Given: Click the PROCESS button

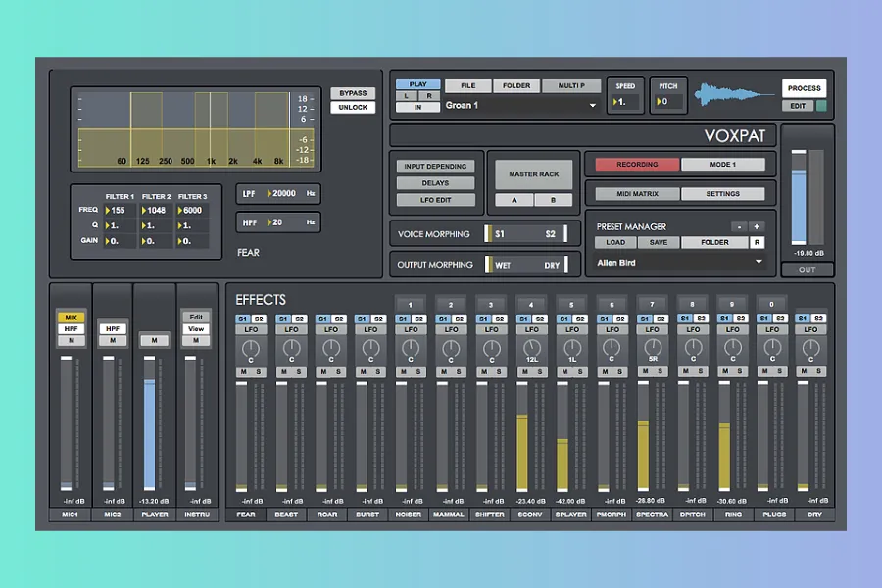Looking at the screenshot, I should click(x=804, y=89).
